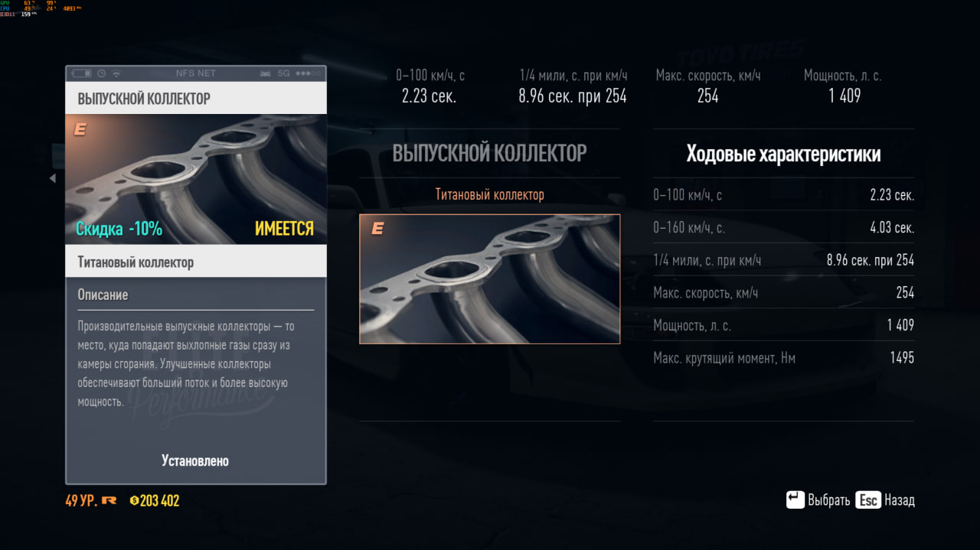Click the 49 УР. level indicator

click(81, 501)
